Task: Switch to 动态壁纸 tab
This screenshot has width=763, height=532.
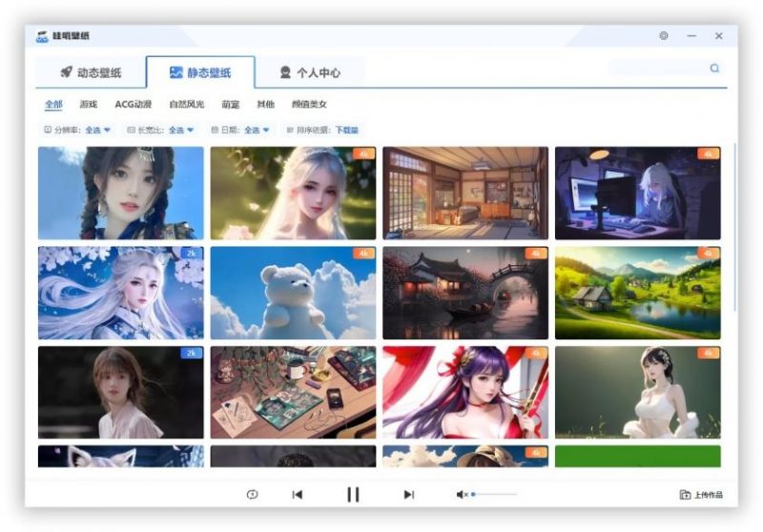Action: (91, 72)
